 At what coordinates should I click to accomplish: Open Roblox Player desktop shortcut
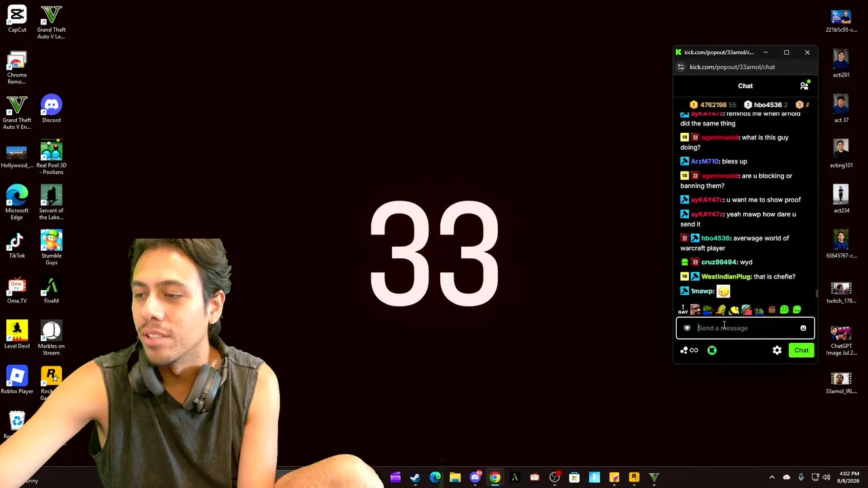(x=17, y=381)
